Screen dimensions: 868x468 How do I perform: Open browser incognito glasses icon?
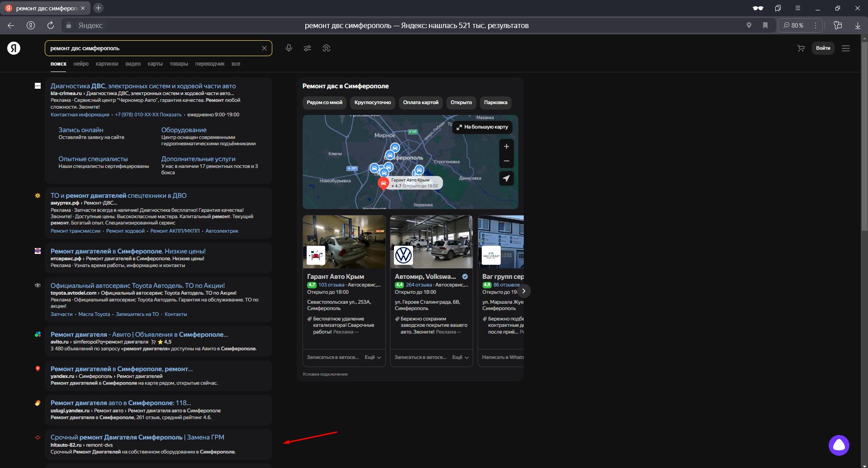[758, 8]
